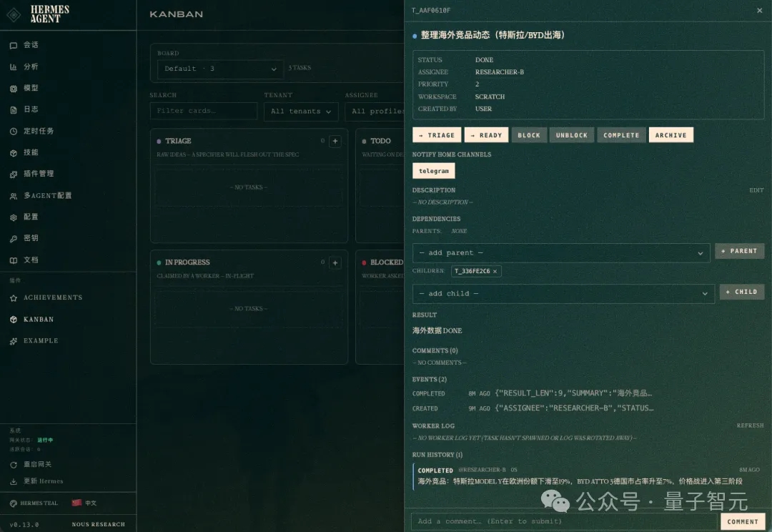
Task: Click the Block button
Action: [529, 135]
